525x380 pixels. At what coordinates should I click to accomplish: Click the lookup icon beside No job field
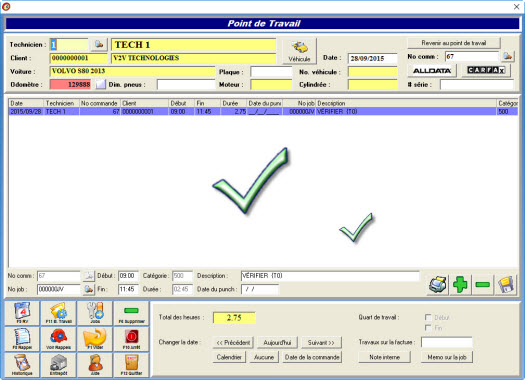(x=88, y=289)
